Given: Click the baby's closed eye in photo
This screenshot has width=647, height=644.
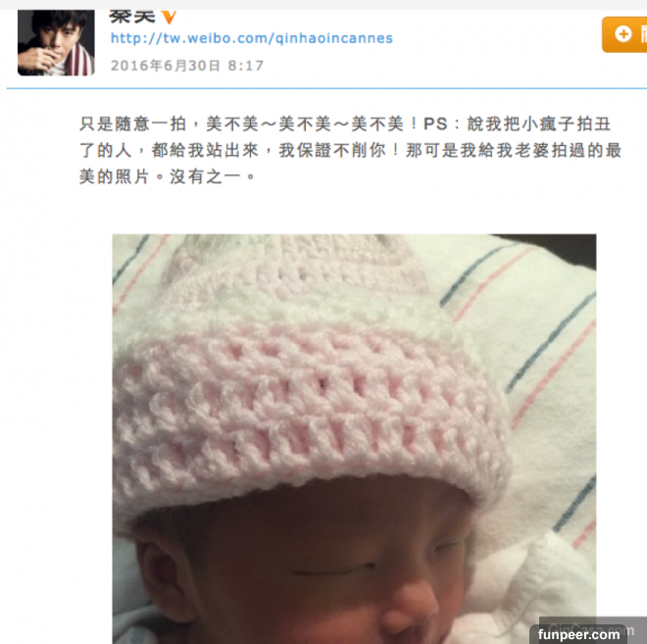Looking at the screenshot, I should click(x=333, y=570).
